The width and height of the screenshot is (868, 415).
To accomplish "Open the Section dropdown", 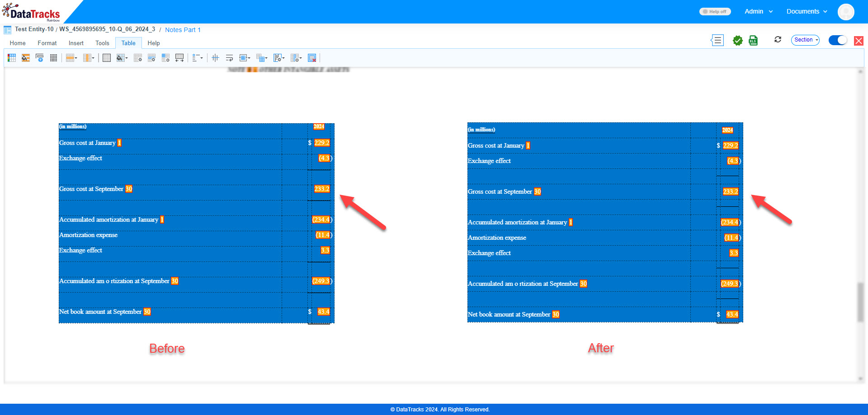I will click(806, 40).
